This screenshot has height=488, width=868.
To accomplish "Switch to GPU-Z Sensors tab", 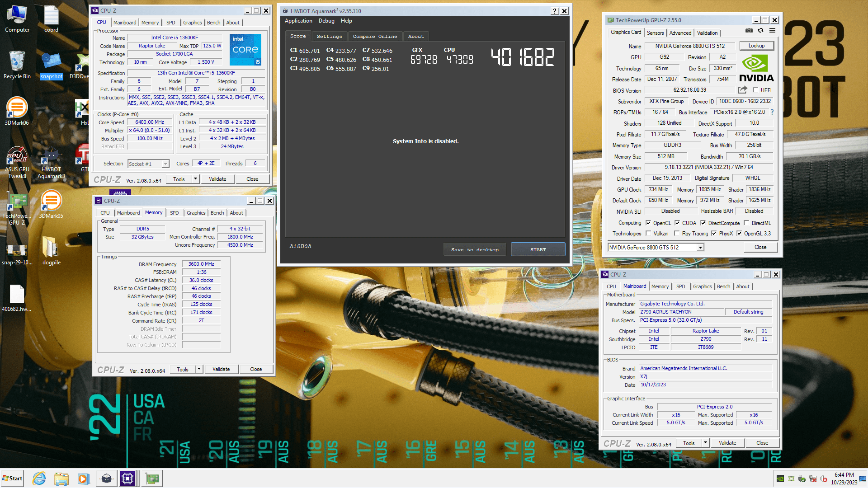I will (x=655, y=33).
